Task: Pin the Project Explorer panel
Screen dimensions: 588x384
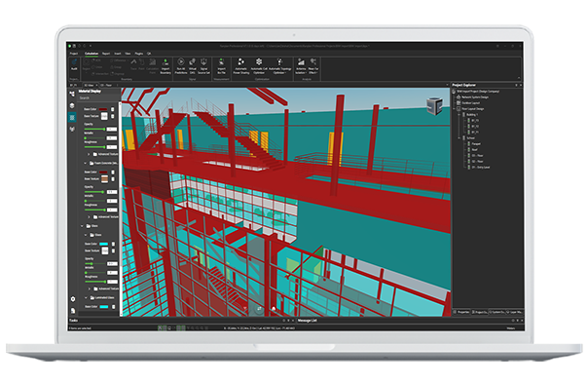Action: click(516, 85)
